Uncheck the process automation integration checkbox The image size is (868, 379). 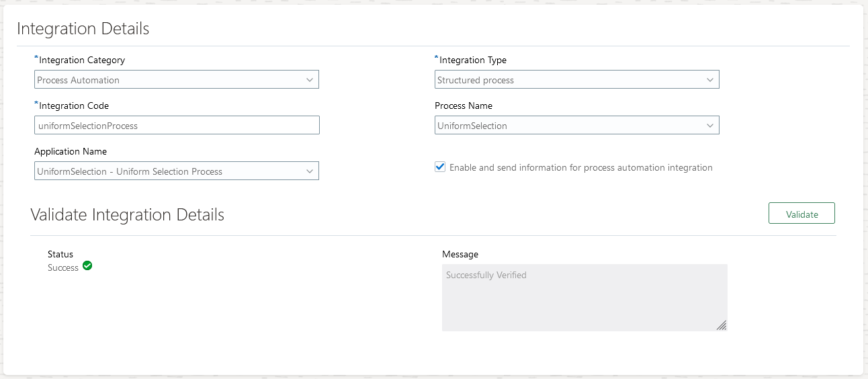(x=441, y=167)
